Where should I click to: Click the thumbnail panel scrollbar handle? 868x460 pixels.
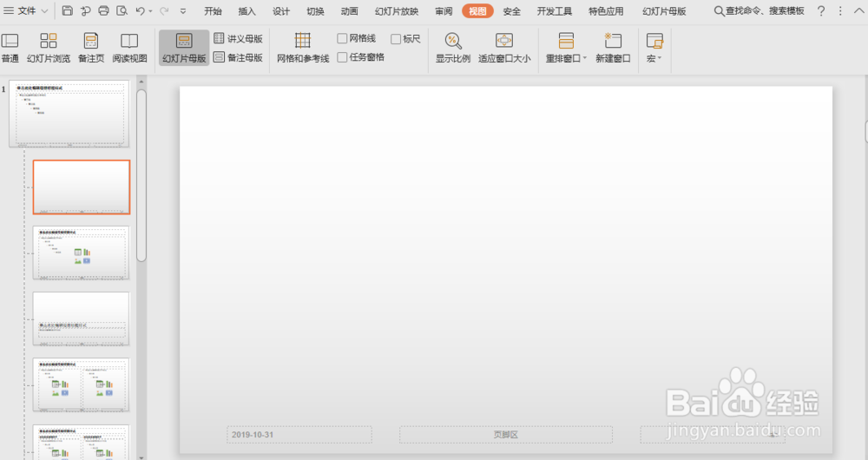(141, 175)
